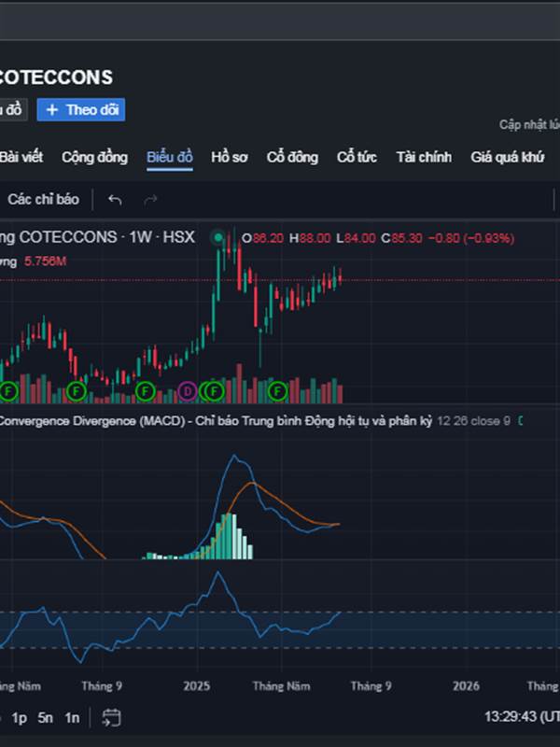Image resolution: width=560 pixels, height=747 pixels.
Task: Click the redo arrow icon
Action: [150, 200]
